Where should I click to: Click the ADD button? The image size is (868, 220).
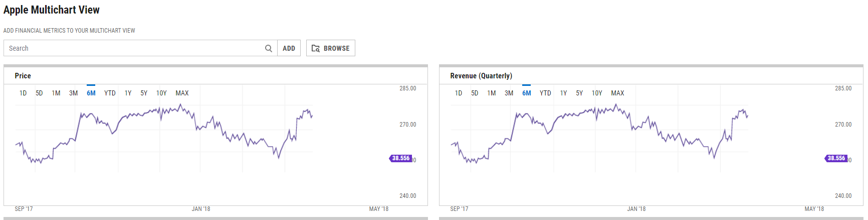[x=289, y=48]
